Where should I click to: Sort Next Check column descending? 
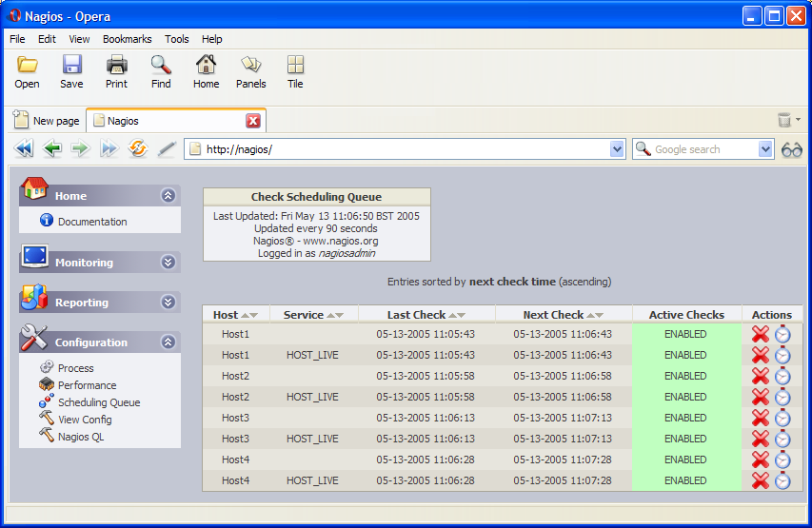point(599,315)
